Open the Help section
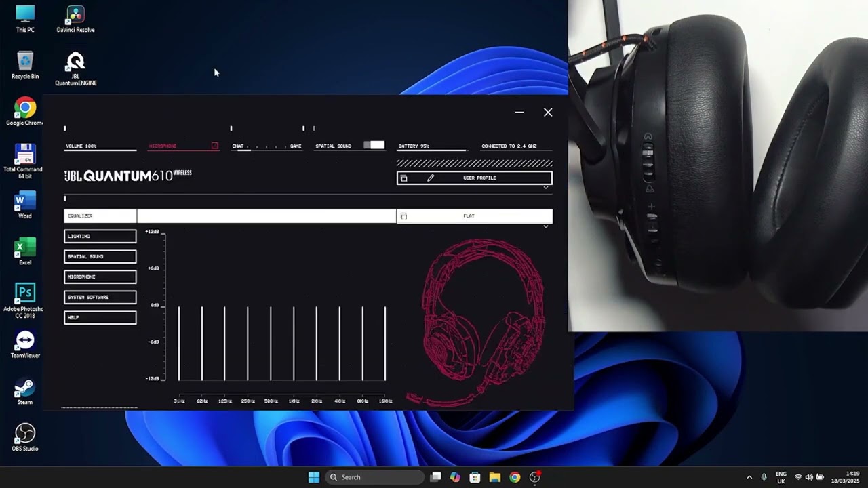This screenshot has width=868, height=488. [x=100, y=317]
